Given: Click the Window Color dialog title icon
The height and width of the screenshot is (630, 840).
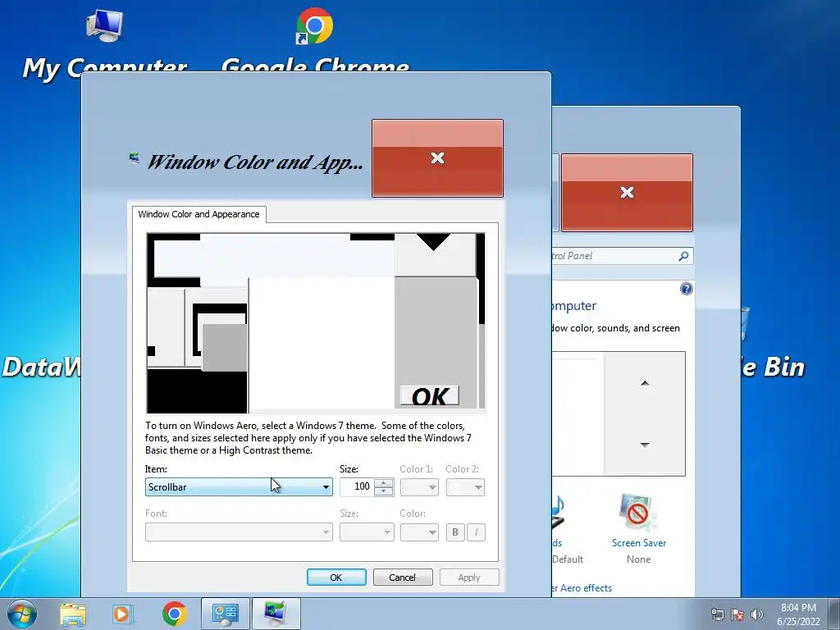Looking at the screenshot, I should (135, 158).
